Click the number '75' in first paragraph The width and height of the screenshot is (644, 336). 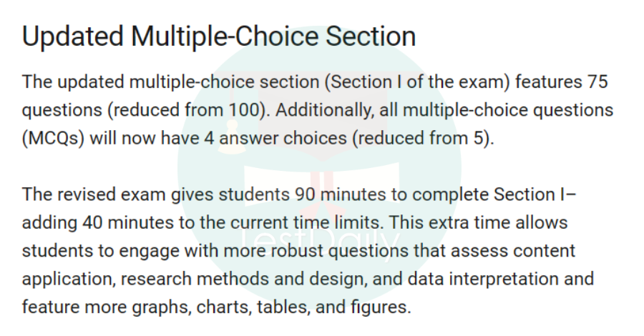(597, 81)
